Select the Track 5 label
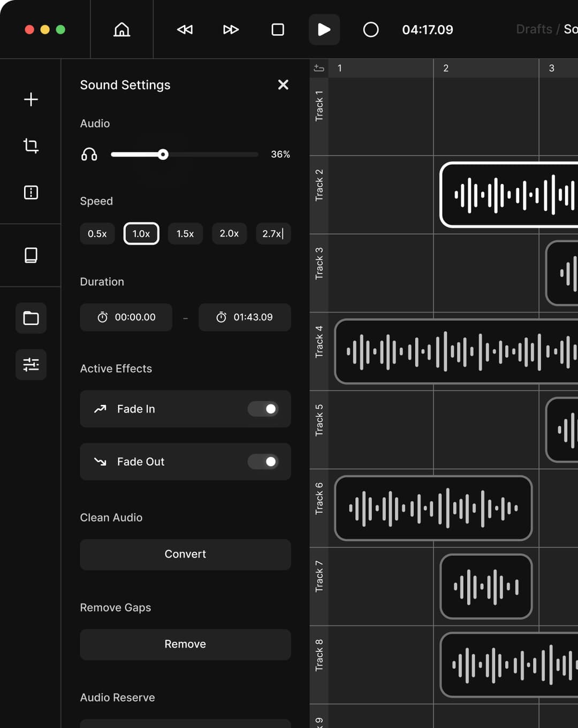Image resolution: width=578 pixels, height=728 pixels. pos(319,420)
